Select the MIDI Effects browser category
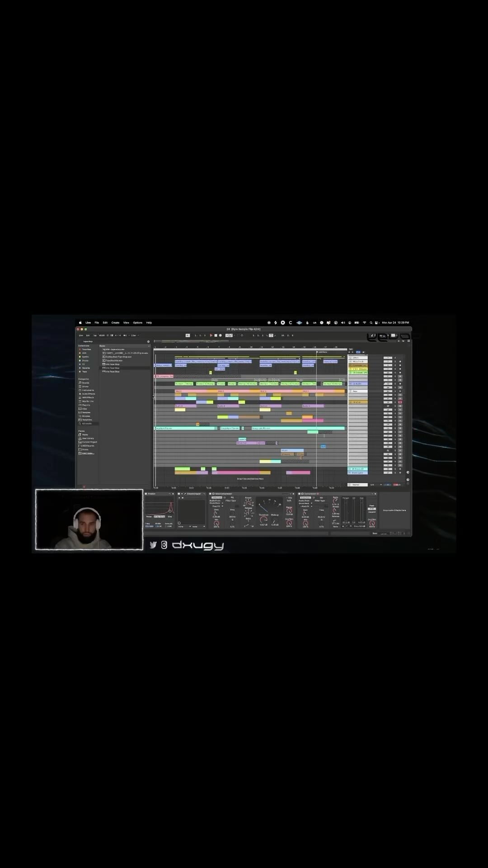 86,397
